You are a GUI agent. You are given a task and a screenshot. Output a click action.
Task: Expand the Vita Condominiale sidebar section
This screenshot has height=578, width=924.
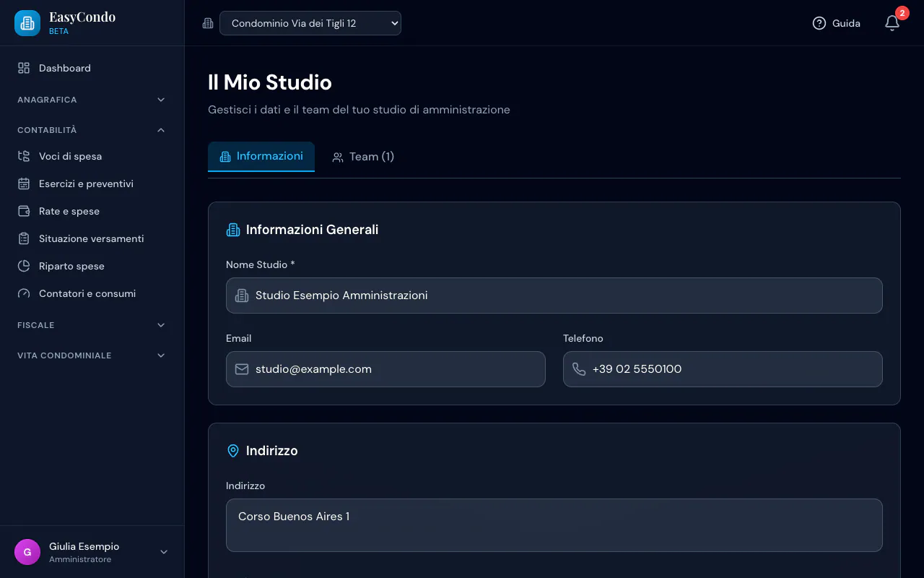coord(92,355)
